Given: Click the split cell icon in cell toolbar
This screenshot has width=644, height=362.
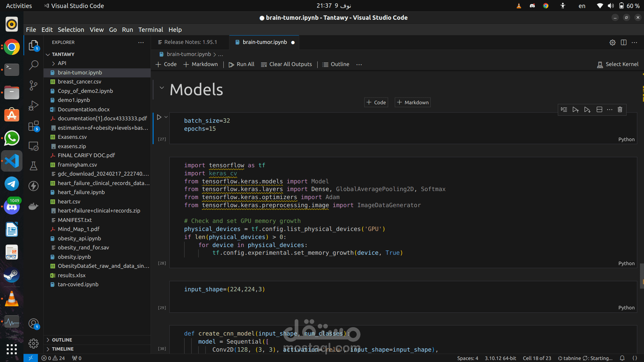Looking at the screenshot, I should [x=599, y=110].
